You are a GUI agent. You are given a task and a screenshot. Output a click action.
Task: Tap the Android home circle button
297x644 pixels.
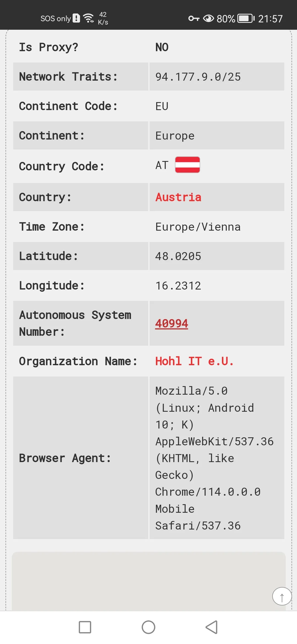(x=148, y=627)
